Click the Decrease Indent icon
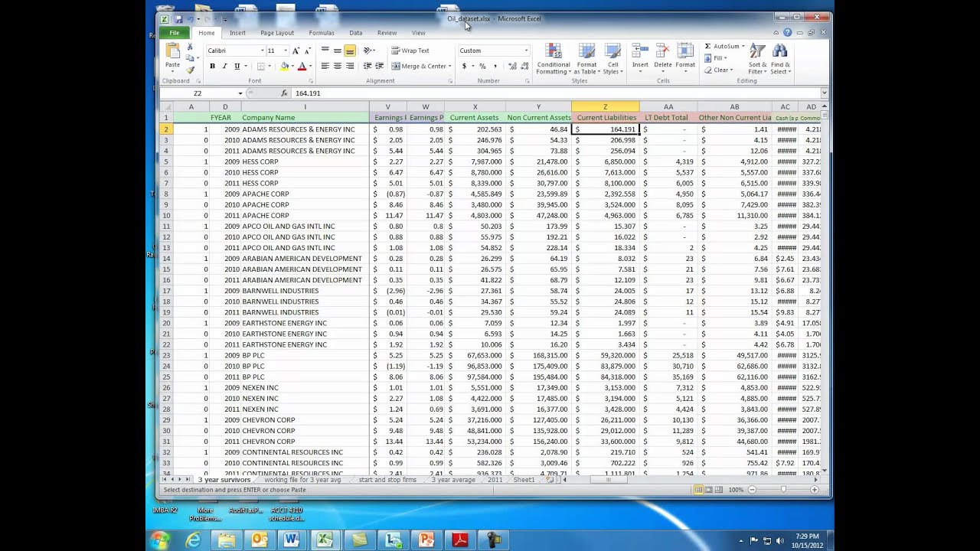 click(367, 67)
